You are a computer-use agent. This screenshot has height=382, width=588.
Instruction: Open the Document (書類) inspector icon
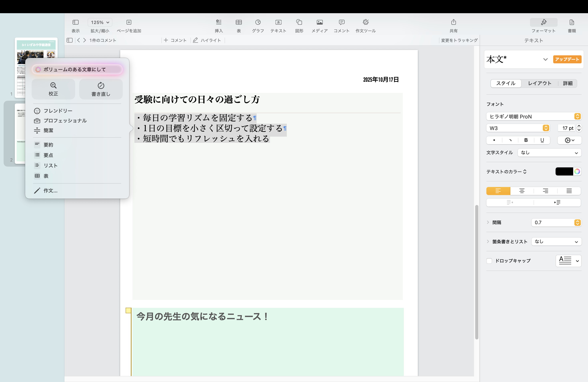point(571,22)
